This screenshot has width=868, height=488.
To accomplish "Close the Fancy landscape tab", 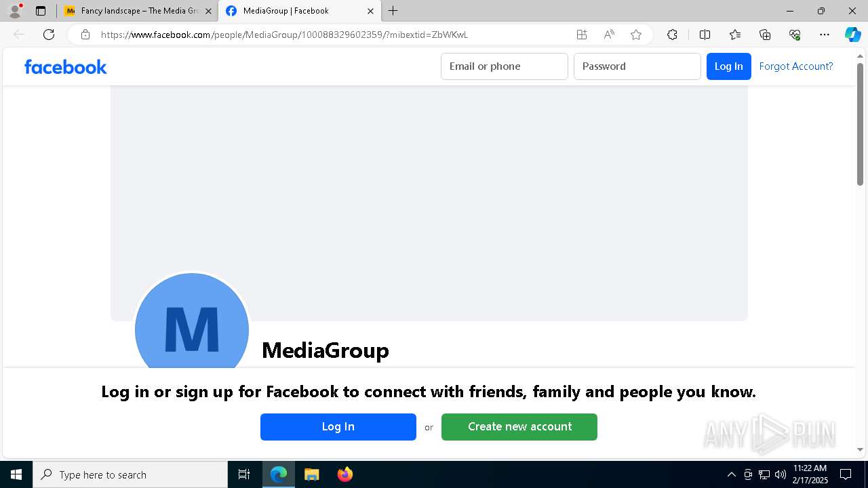I will (208, 11).
